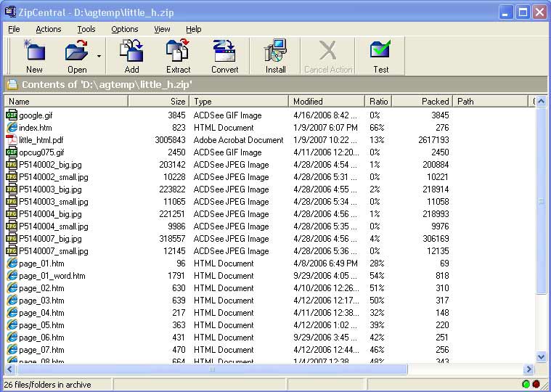Open the Options menu
The height and width of the screenshot is (392, 551).
(125, 29)
